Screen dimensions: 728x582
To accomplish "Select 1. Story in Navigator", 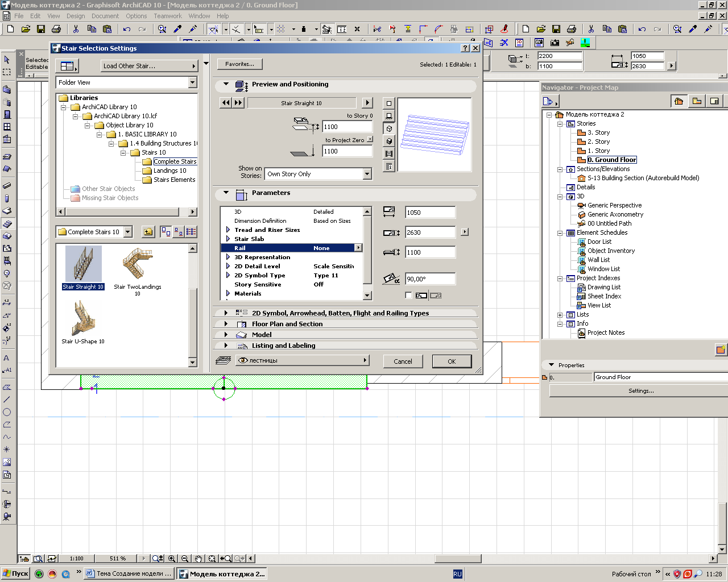I will pos(598,151).
